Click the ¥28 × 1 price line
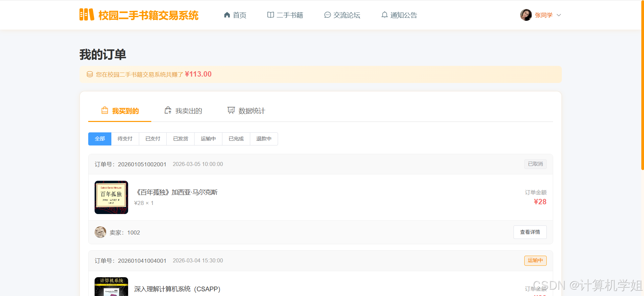Screen dimensions: 644x296 coord(144,203)
